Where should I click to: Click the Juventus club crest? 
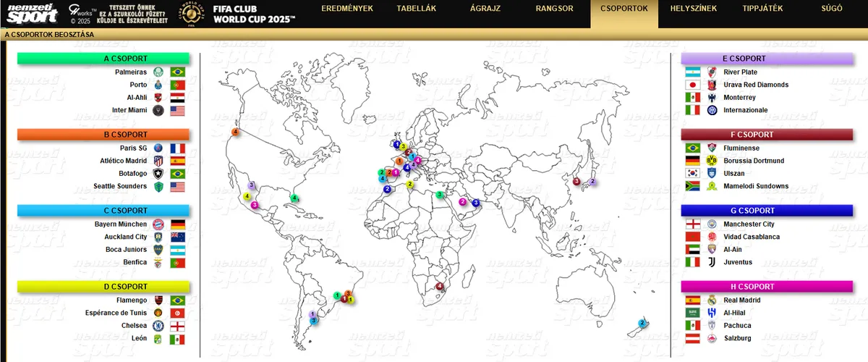pyautogui.click(x=712, y=262)
